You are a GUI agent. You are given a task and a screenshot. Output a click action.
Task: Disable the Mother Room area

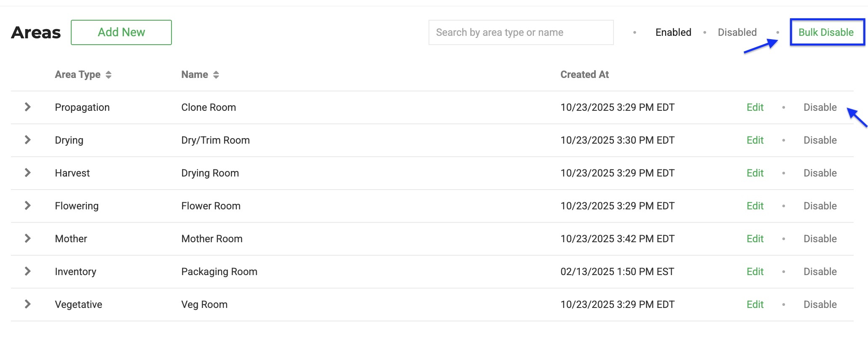tap(820, 239)
